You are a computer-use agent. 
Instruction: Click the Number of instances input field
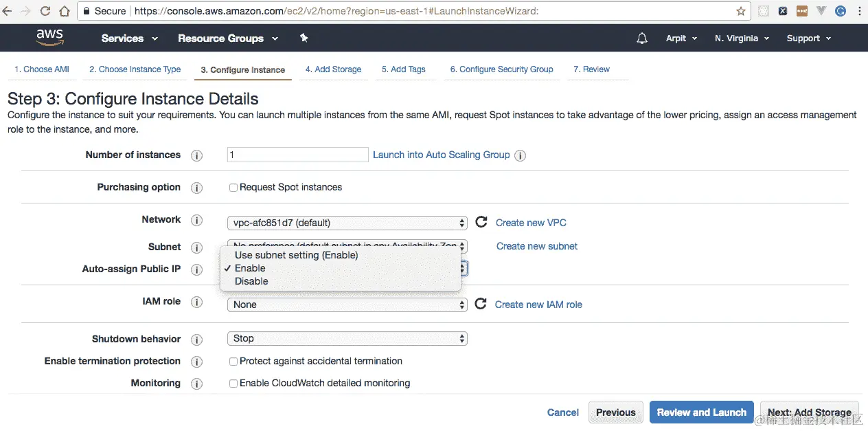[x=297, y=155]
